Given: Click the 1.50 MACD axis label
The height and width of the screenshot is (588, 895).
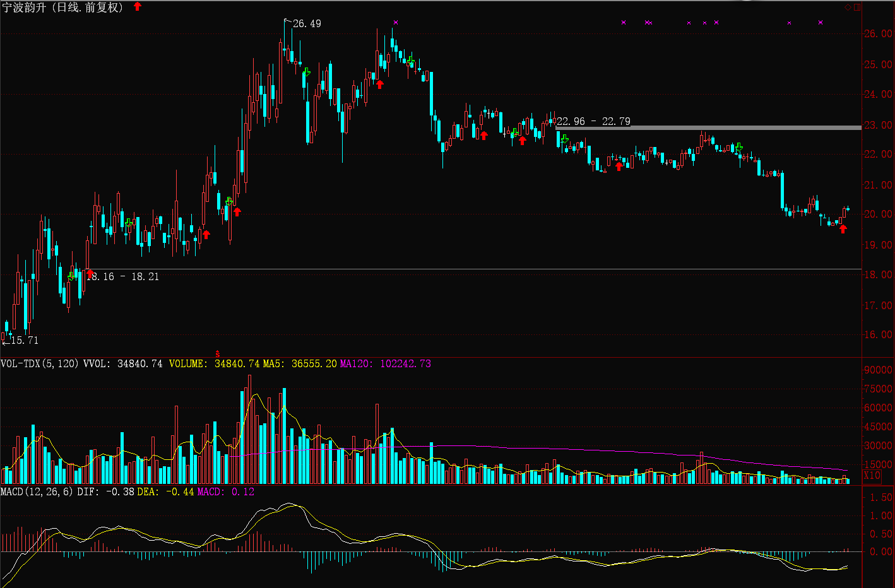Looking at the screenshot, I should (881, 497).
